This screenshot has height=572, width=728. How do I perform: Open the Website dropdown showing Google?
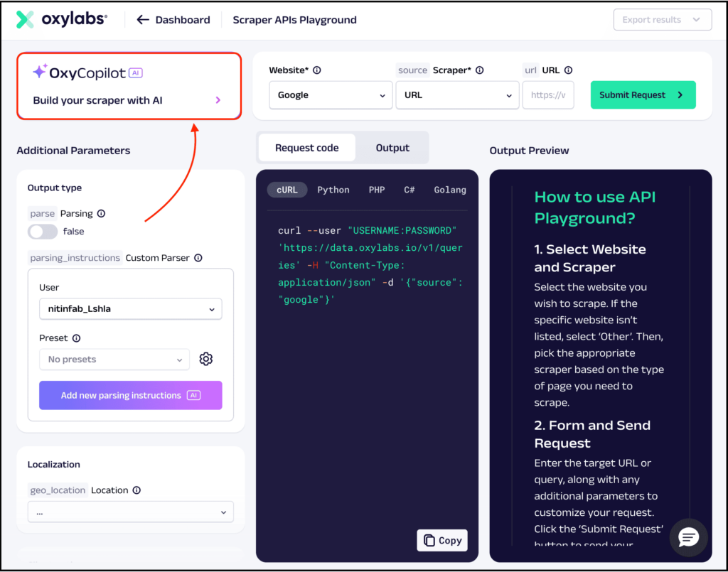coord(331,95)
